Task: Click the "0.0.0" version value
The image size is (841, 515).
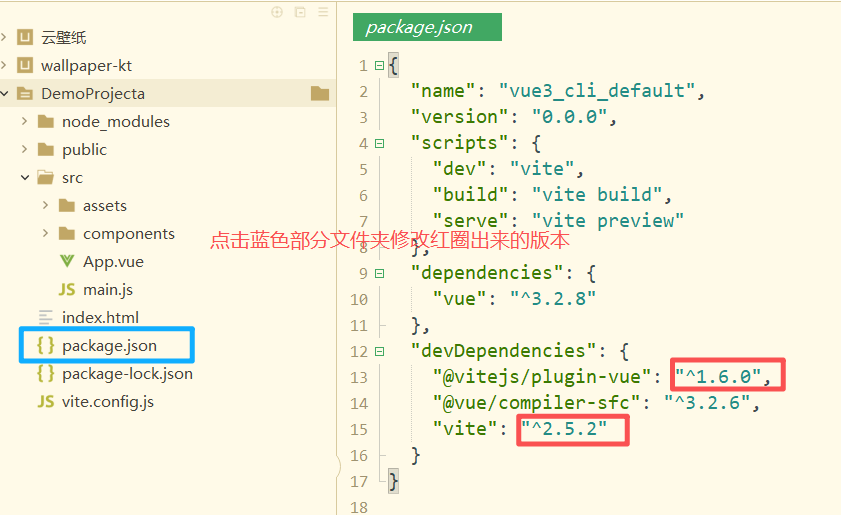Action: tap(570, 117)
